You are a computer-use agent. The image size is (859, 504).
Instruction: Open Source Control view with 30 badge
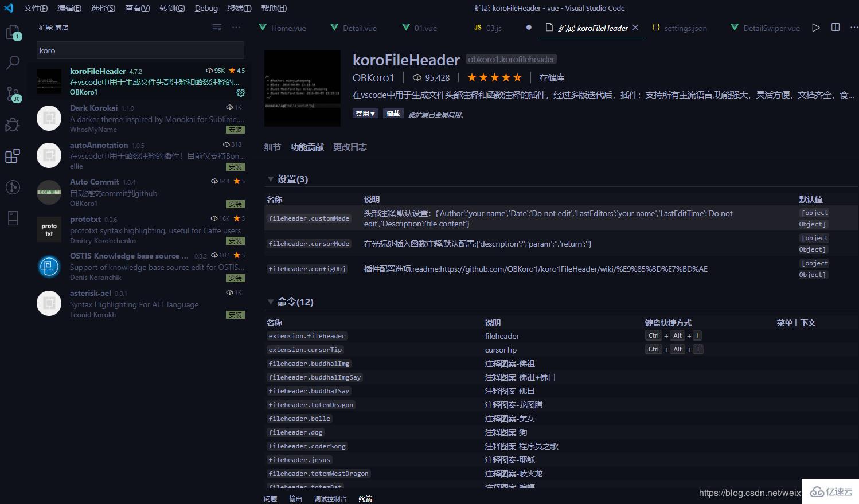coord(13,94)
